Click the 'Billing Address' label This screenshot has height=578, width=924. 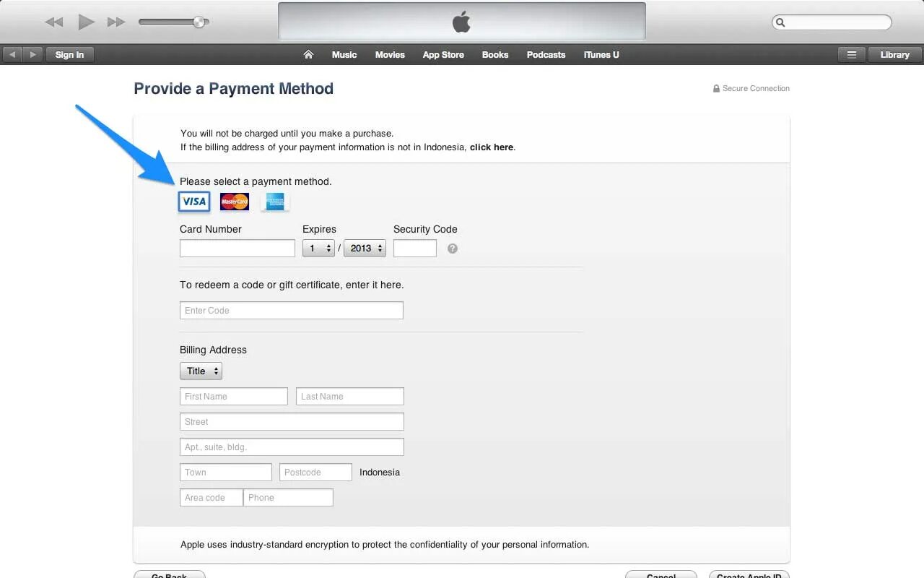tap(213, 350)
